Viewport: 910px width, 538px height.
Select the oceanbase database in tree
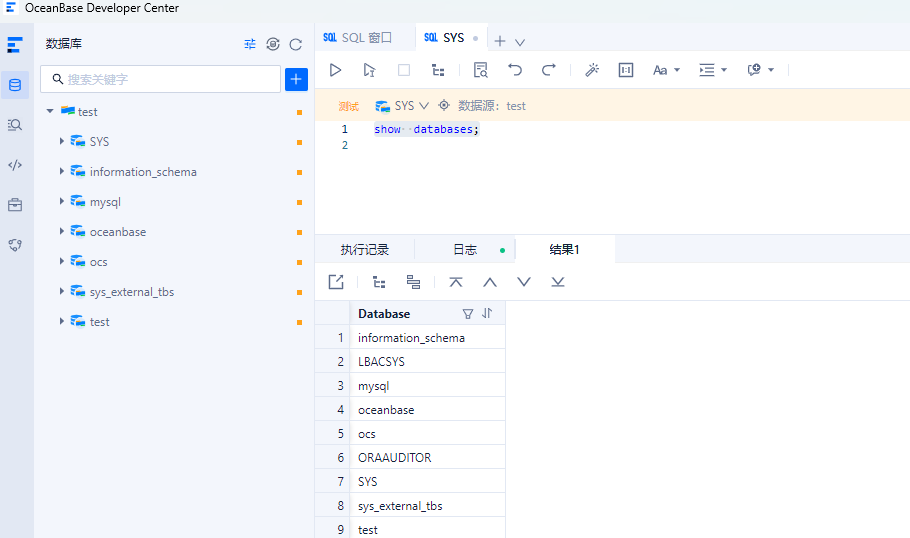tap(118, 232)
